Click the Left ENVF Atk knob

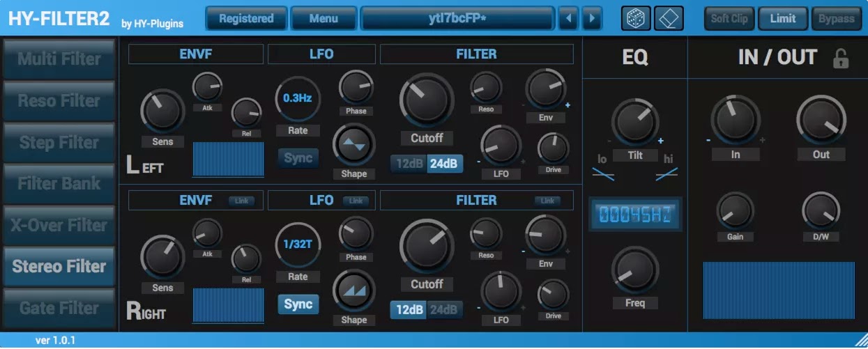tap(207, 86)
